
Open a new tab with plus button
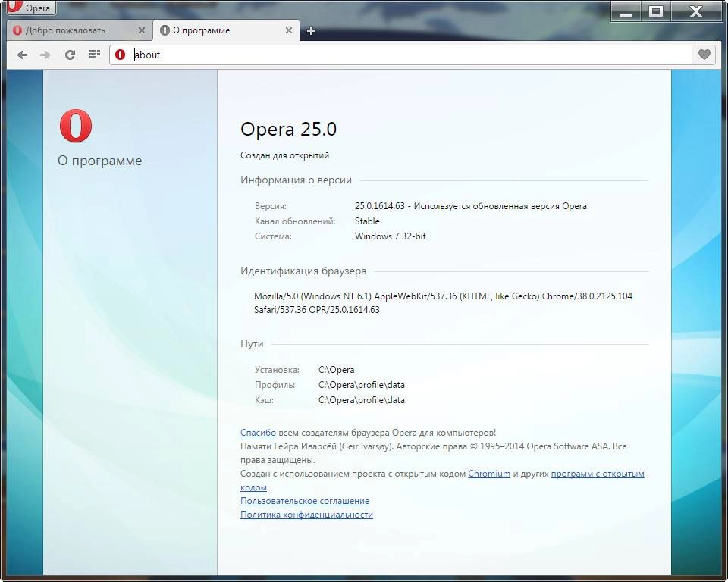click(x=311, y=30)
